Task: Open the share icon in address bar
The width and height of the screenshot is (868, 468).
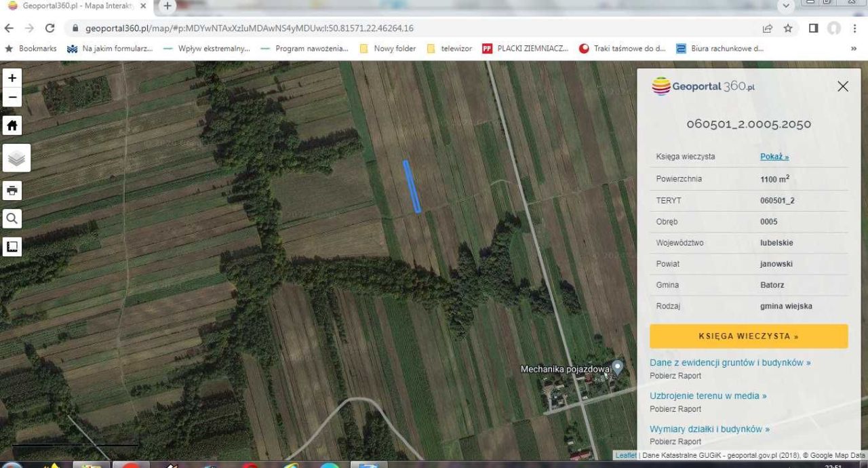Action: point(767,28)
